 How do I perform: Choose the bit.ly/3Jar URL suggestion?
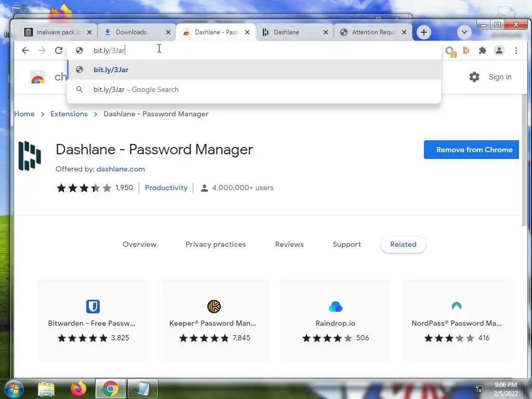tap(254, 70)
